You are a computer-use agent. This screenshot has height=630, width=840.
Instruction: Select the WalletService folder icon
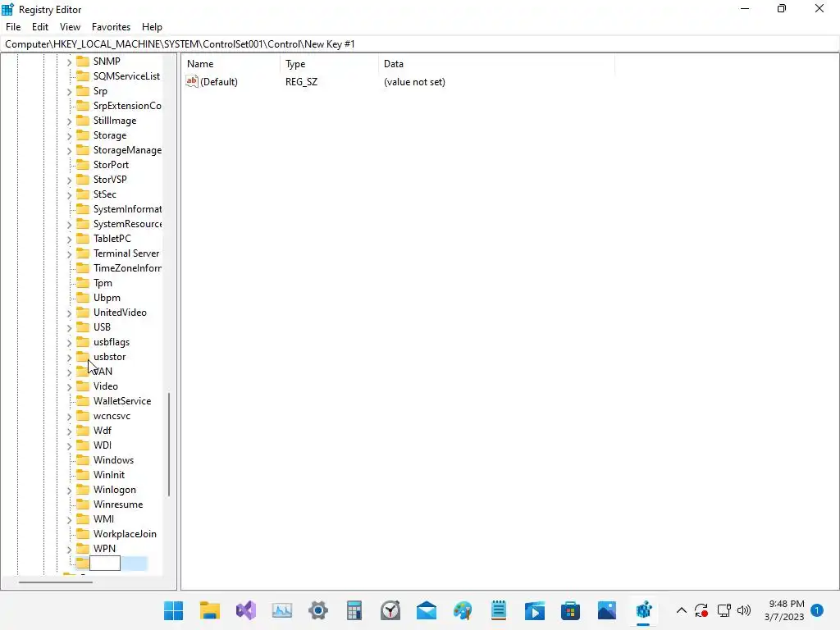(x=83, y=400)
